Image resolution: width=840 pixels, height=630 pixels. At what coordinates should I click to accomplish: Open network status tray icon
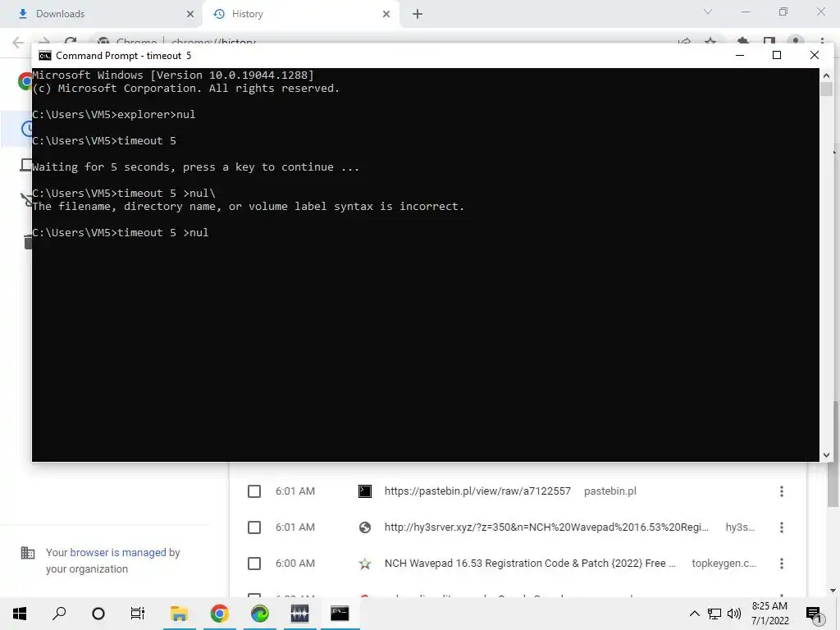pyautogui.click(x=714, y=614)
